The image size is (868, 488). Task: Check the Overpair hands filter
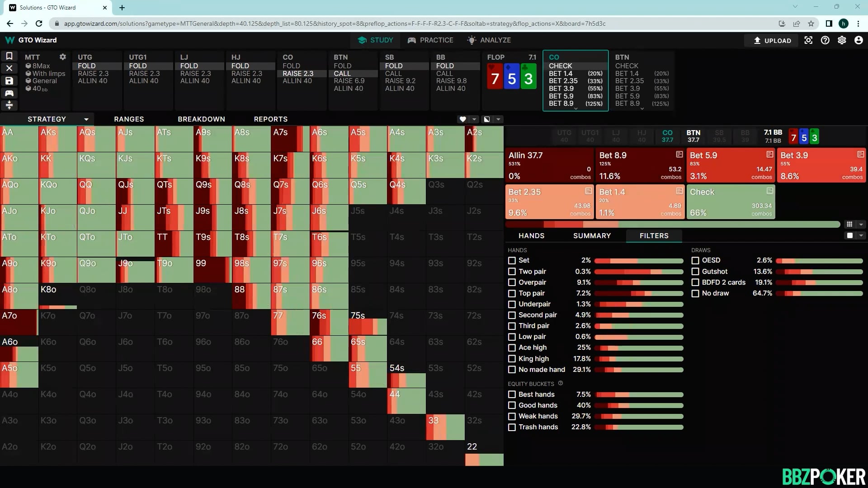pos(512,282)
